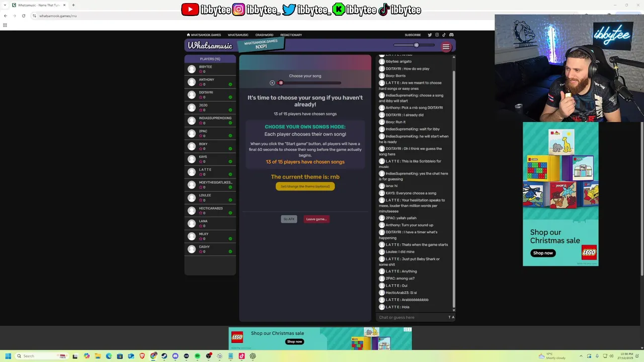The width and height of the screenshot is (644, 362).
Task: Select player BOXY in the players list
Action: pyautogui.click(x=210, y=146)
